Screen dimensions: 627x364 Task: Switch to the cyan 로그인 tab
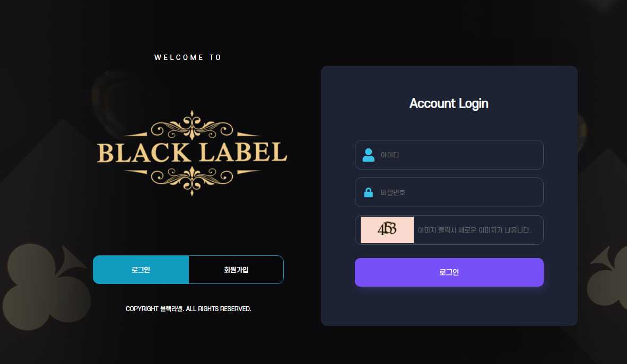[141, 270]
